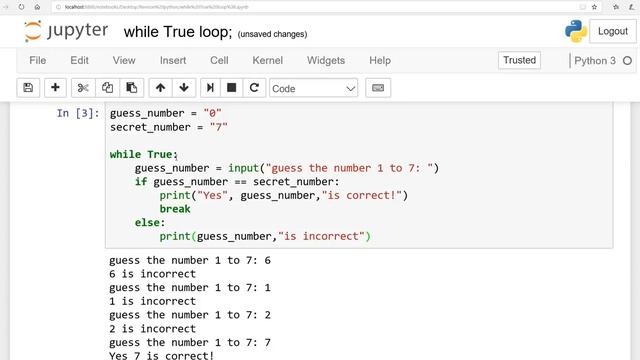Copy selected cells icon
The width and height of the screenshot is (640, 360).
tap(107, 88)
